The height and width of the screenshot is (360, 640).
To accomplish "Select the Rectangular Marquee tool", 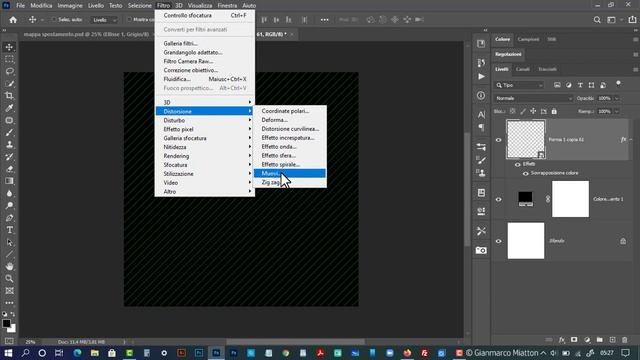I will coord(9,59).
